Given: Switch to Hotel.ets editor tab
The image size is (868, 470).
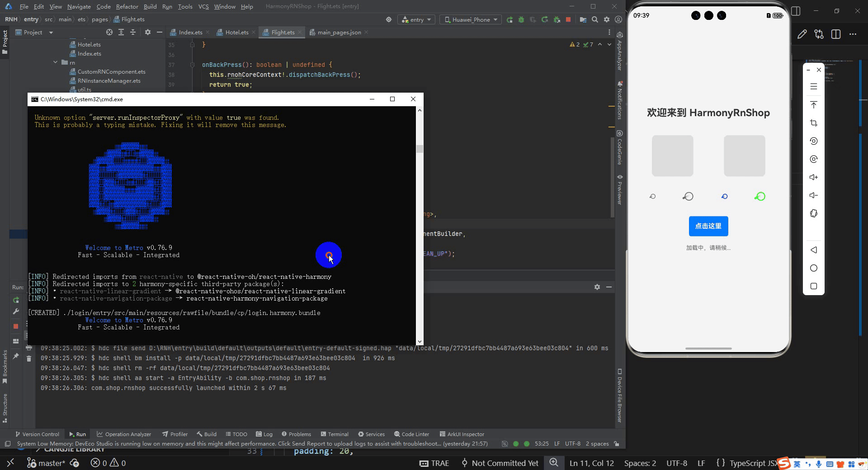Looking at the screenshot, I should (236, 32).
